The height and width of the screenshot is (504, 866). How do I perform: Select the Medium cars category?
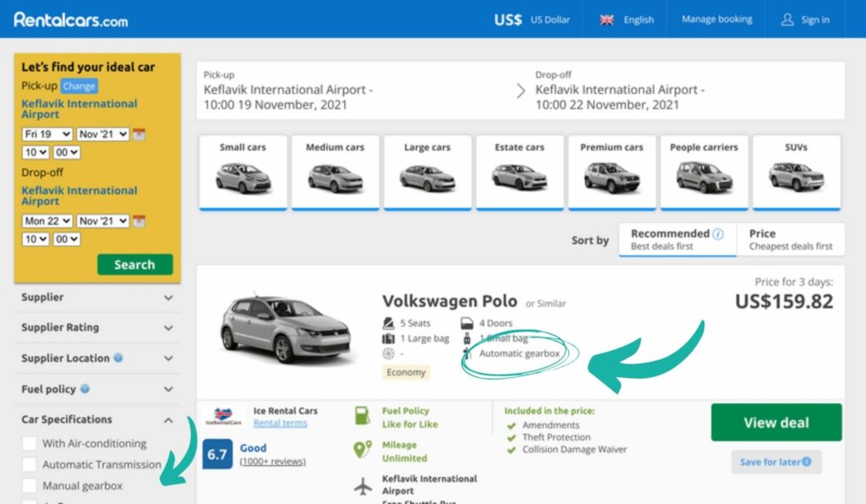tap(335, 173)
